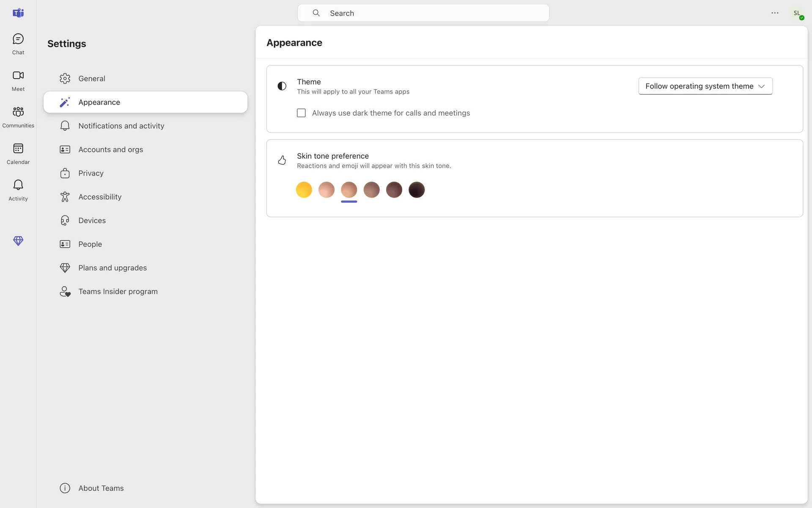Open the Calendar icon in the sidebar

18,149
